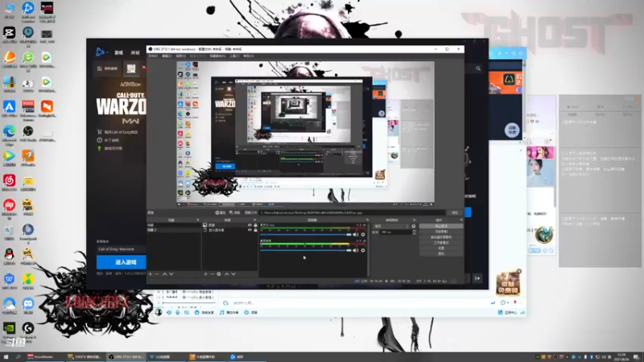This screenshot has height=362, width=644.
Task: Pop out the Scenes dock panel icon
Action: pos(197,220)
